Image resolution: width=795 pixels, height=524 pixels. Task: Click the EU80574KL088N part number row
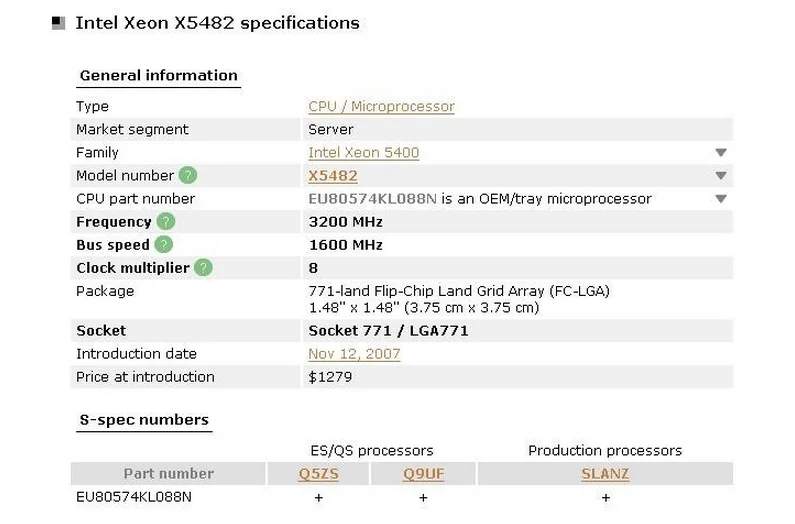click(134, 497)
